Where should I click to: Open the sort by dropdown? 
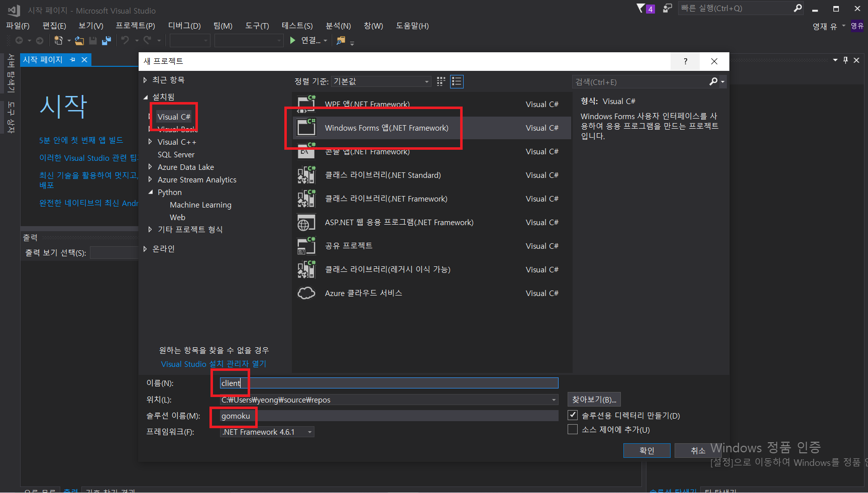coord(381,81)
